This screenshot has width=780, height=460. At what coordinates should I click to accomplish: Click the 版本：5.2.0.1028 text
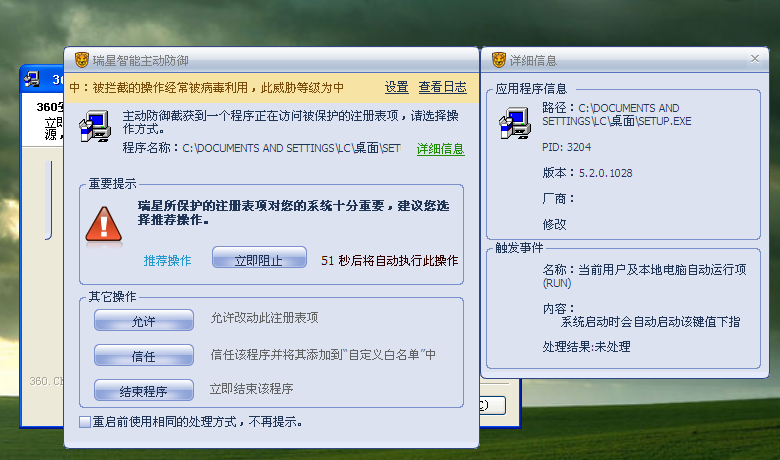coord(587,173)
